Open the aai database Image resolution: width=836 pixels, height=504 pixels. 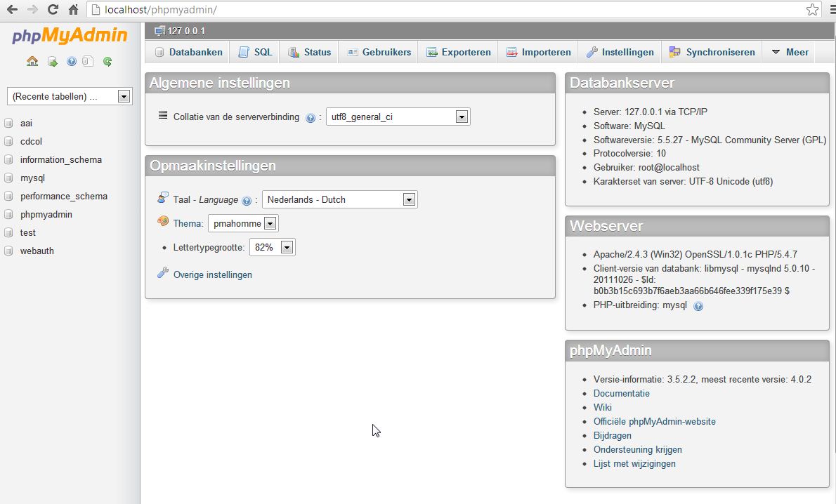(x=26, y=123)
